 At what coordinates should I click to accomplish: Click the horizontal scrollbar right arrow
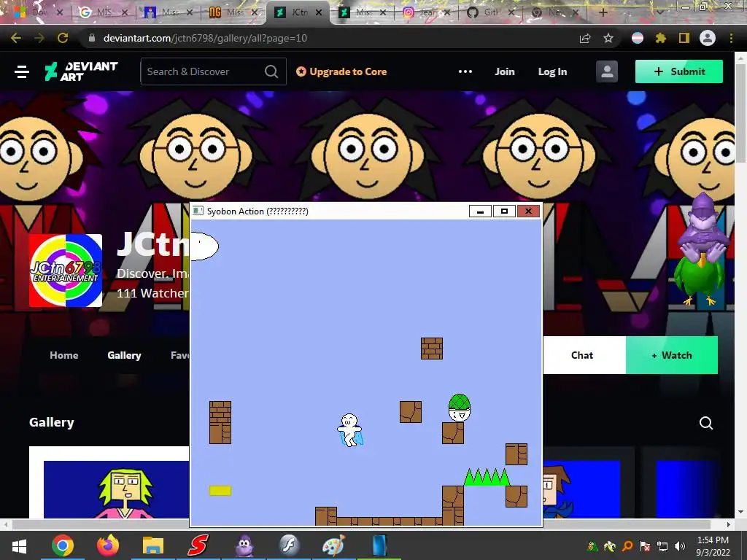coord(728,524)
